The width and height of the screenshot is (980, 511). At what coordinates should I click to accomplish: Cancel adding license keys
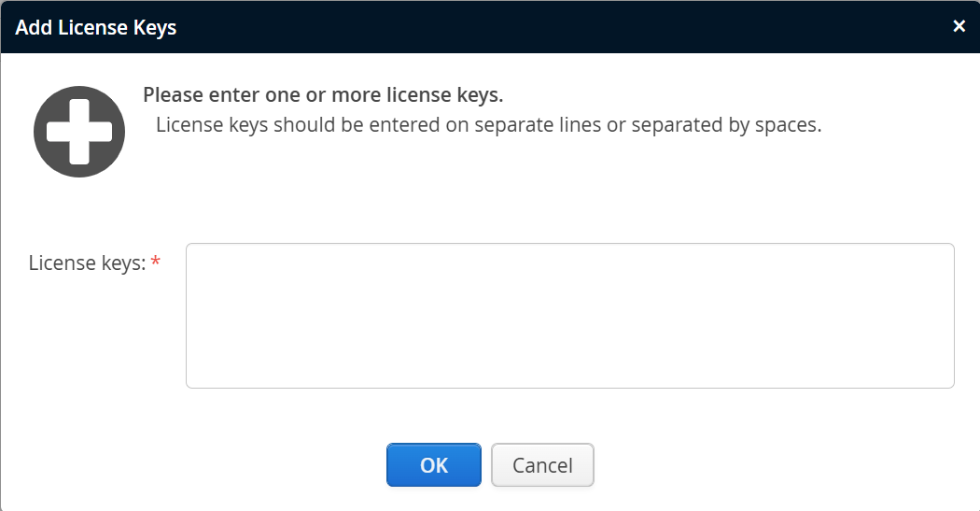tap(542, 465)
